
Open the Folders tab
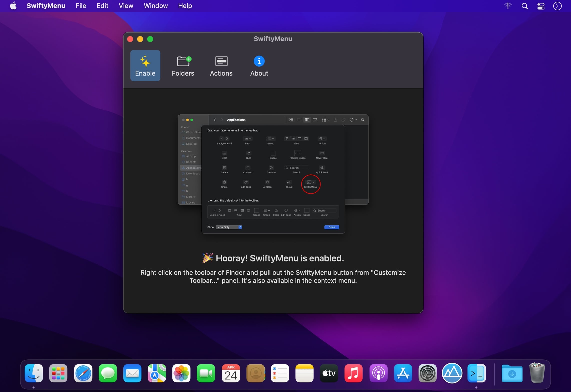[x=183, y=66]
